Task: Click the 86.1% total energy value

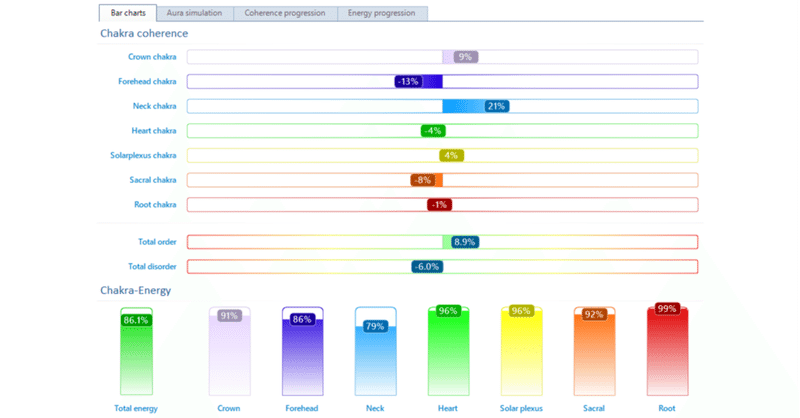Action: pyautogui.click(x=136, y=321)
